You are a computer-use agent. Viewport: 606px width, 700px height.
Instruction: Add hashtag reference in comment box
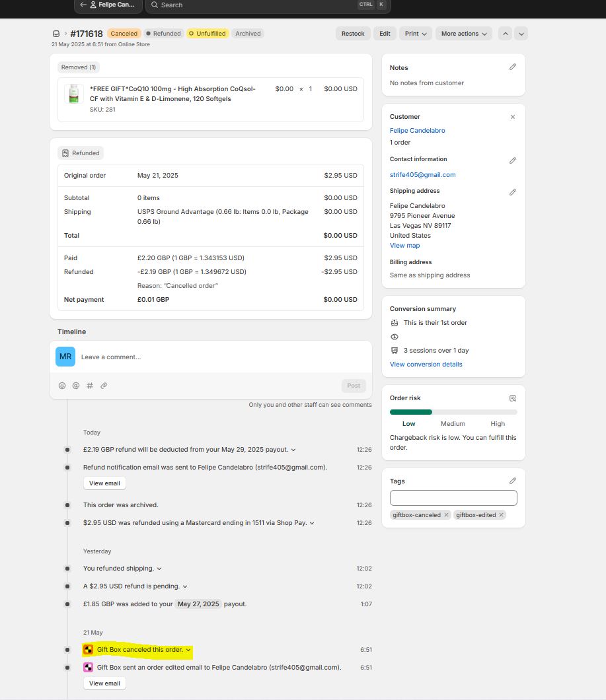click(90, 386)
